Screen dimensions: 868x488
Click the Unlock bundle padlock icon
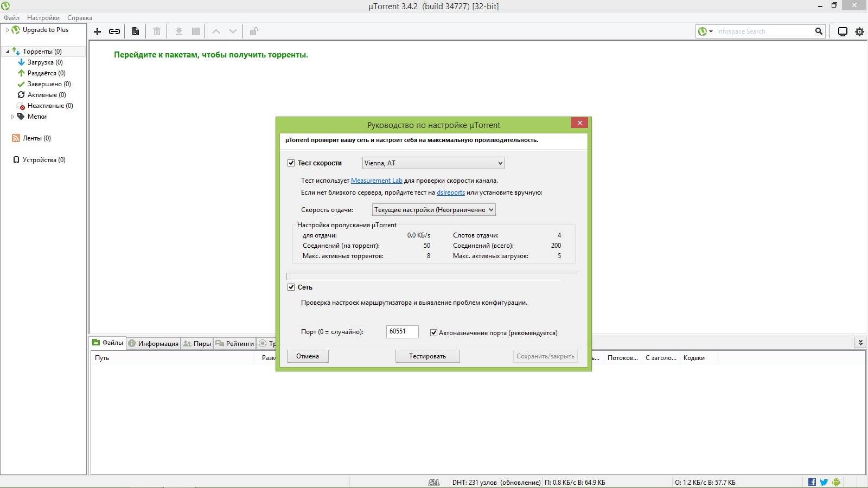coord(253,31)
